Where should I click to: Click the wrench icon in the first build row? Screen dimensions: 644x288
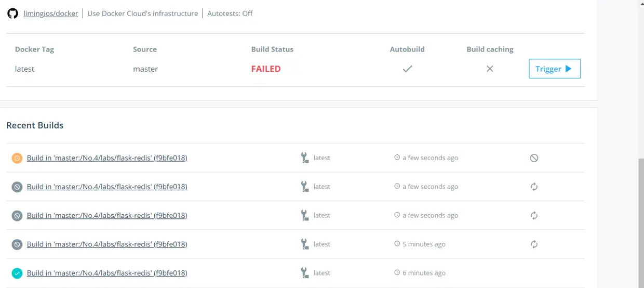tap(305, 158)
